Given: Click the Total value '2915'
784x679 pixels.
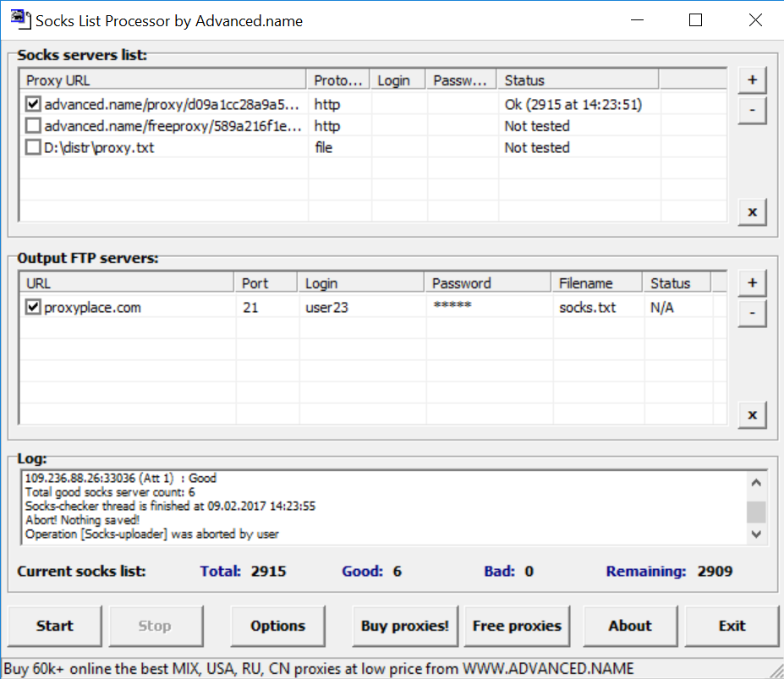Looking at the screenshot, I should click(268, 572).
